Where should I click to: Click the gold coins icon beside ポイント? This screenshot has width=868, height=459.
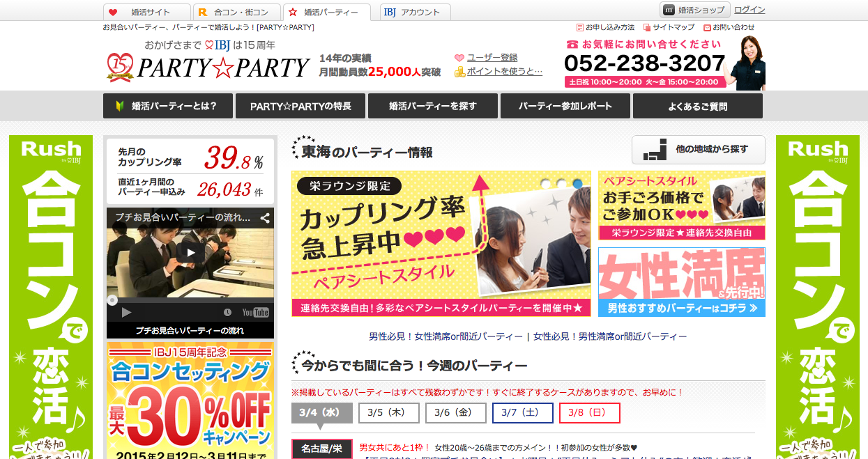(x=459, y=72)
